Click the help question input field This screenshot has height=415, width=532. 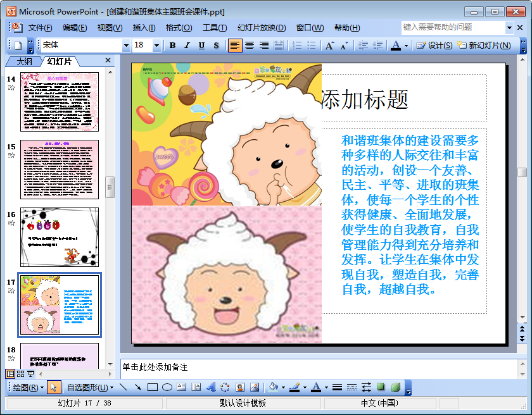[x=453, y=27]
